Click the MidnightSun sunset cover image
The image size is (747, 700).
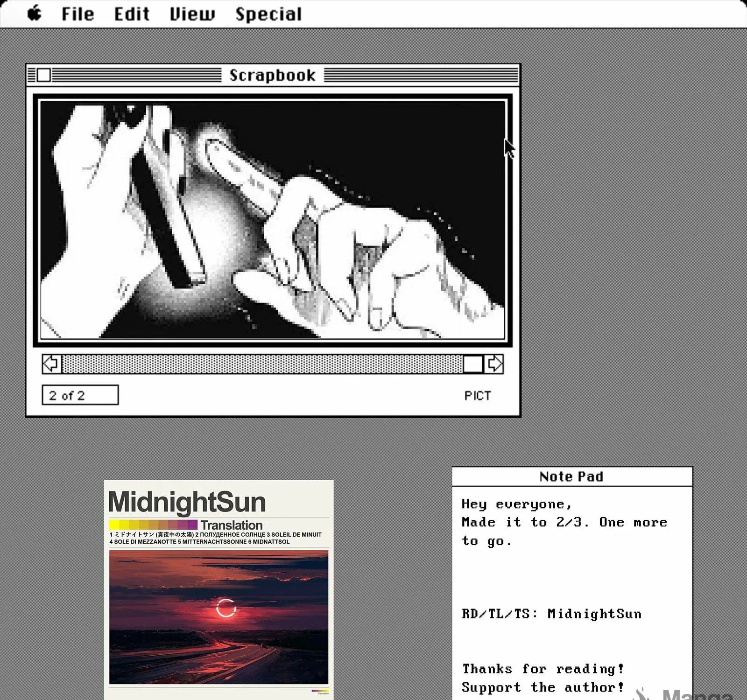click(x=218, y=617)
